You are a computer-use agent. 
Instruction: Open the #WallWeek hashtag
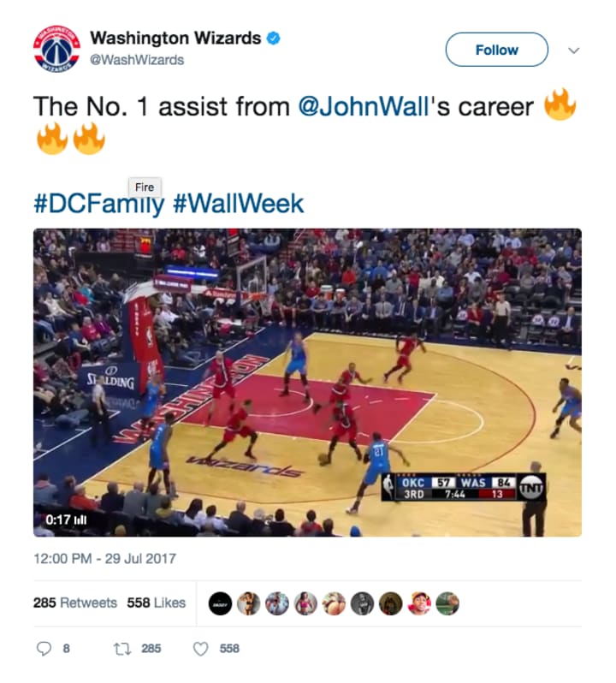pyautogui.click(x=239, y=204)
